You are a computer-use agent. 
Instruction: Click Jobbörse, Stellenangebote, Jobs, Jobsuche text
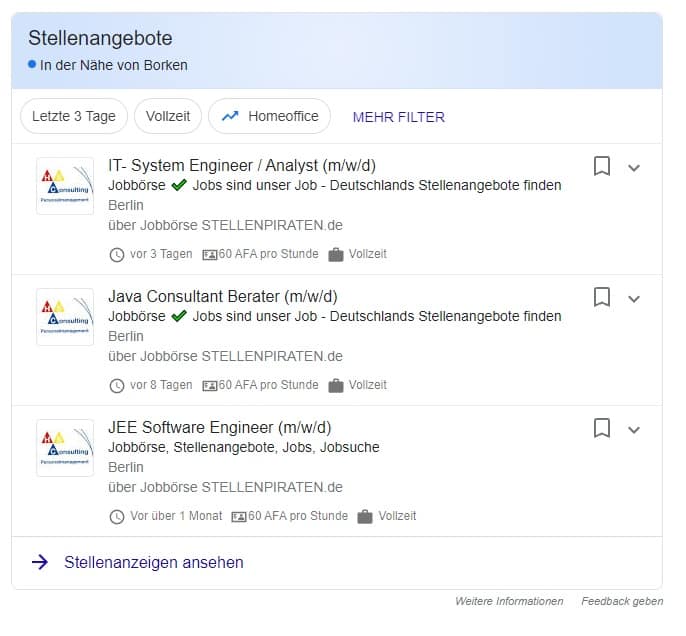(x=244, y=447)
